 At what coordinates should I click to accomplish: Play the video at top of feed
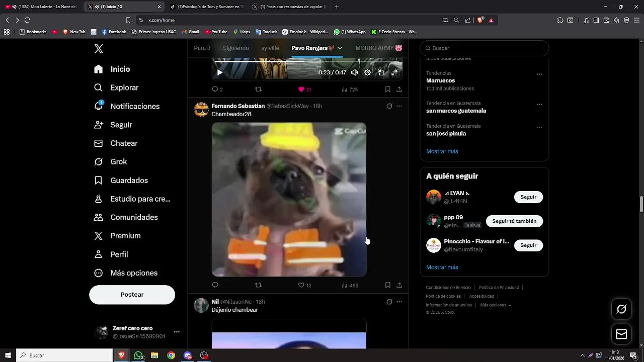pos(219,72)
